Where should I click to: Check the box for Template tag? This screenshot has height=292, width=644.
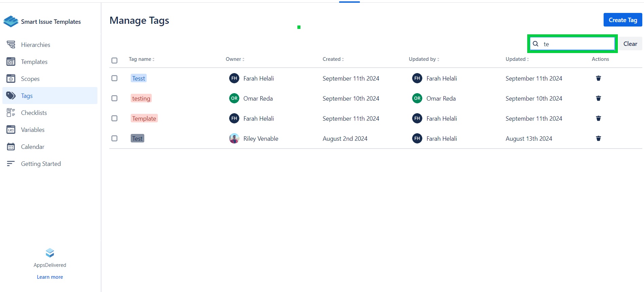114,118
